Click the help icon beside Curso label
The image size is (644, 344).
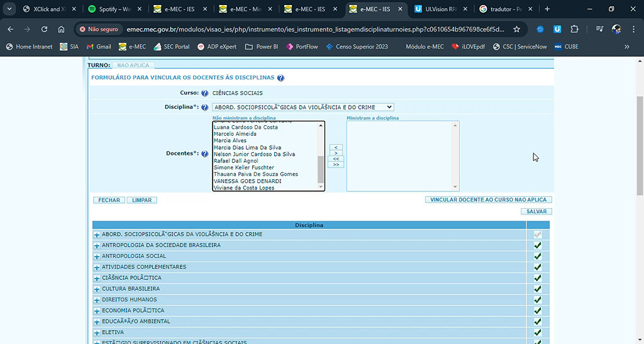click(204, 93)
